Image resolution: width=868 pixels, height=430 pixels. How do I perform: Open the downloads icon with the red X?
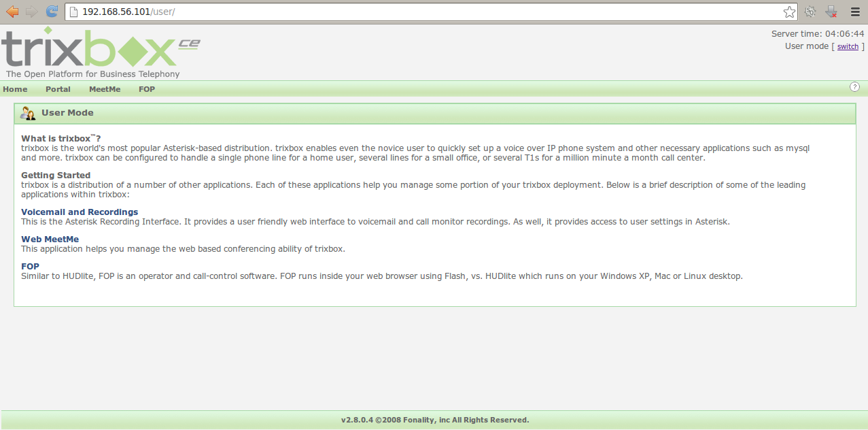coord(830,12)
